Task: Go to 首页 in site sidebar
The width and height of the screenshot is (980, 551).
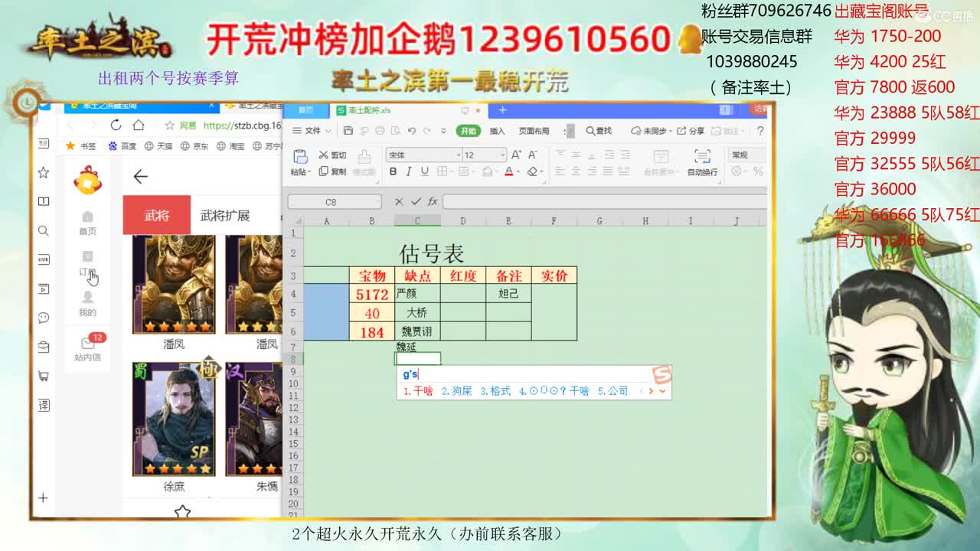Action: [88, 223]
